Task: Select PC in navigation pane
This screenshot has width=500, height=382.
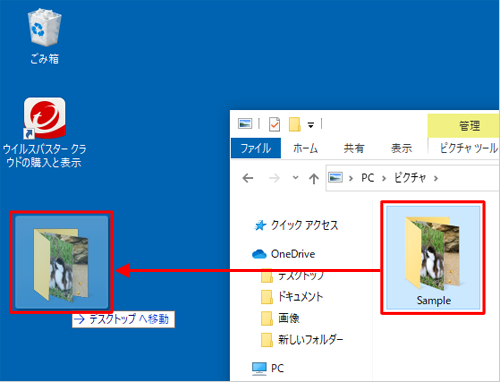Action: point(268,368)
